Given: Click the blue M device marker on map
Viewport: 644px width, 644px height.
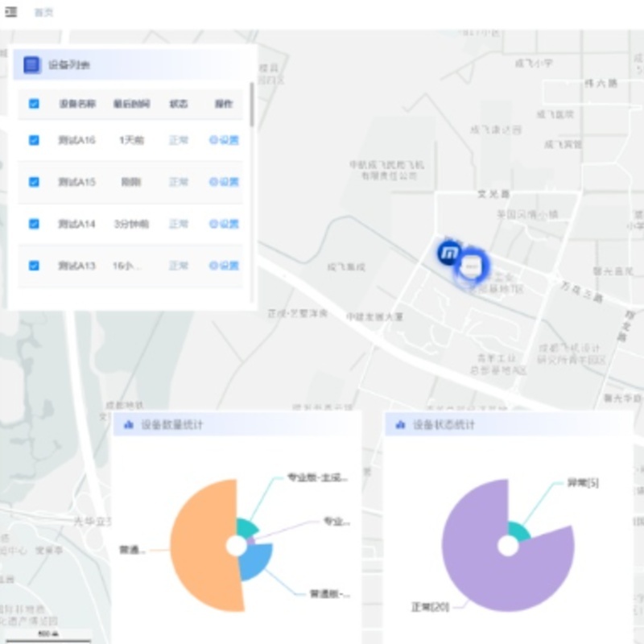Looking at the screenshot, I should tap(449, 252).
